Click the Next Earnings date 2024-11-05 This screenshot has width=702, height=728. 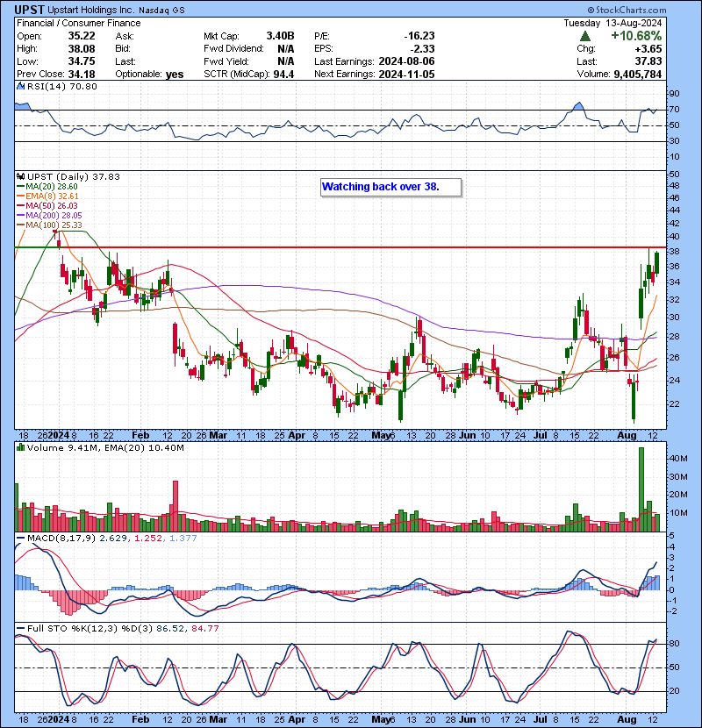406,75
